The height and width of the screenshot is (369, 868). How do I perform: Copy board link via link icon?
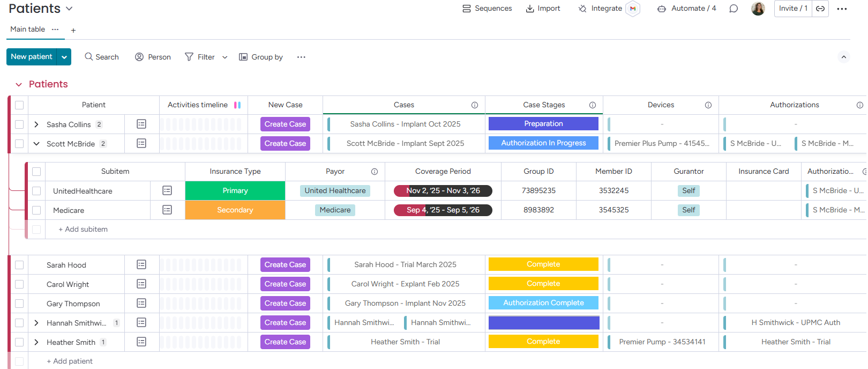820,9
